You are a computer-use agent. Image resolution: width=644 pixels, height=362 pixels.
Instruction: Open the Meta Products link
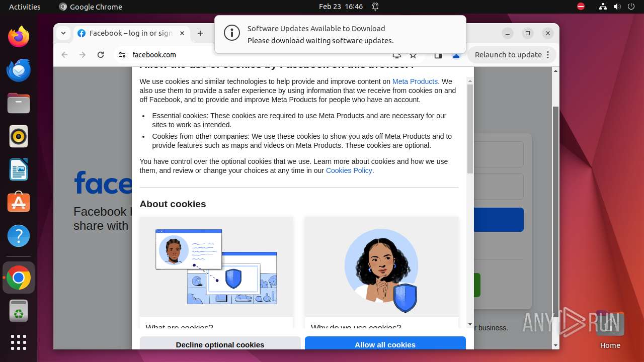click(415, 81)
